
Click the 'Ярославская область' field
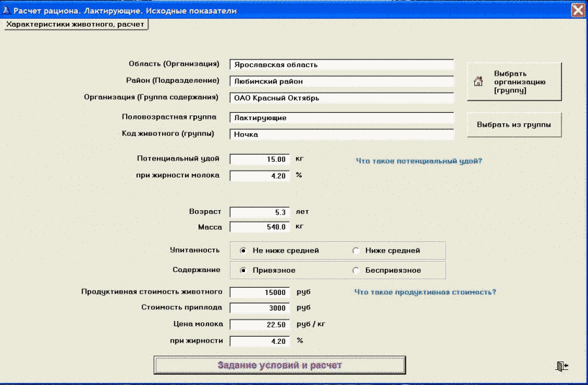tap(342, 65)
